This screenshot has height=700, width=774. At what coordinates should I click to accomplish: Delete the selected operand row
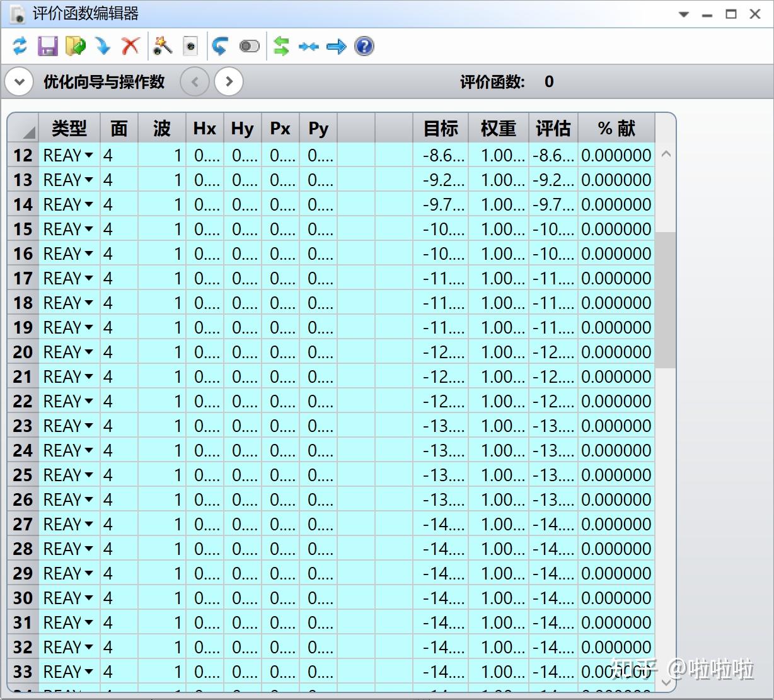coord(130,45)
